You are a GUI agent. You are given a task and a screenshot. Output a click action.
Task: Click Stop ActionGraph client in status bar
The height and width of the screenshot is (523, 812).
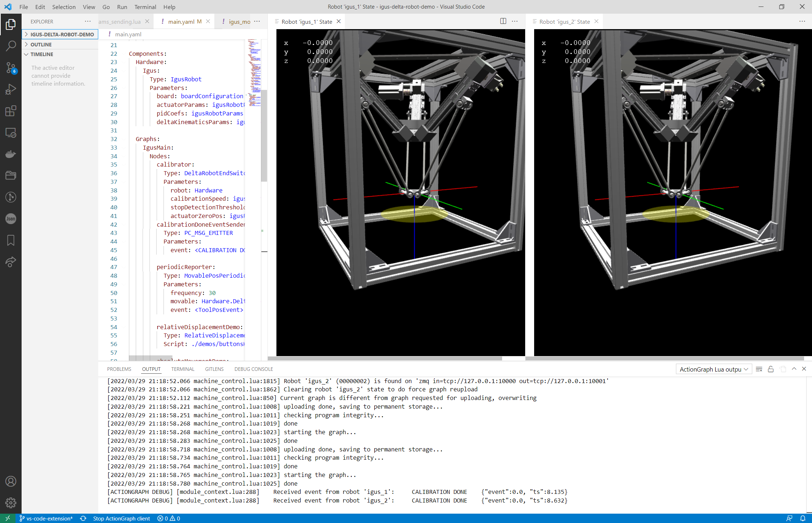(121, 518)
